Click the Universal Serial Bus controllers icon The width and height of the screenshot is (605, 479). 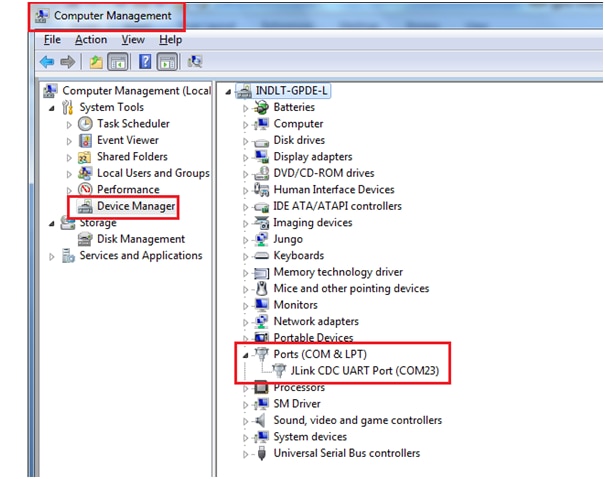point(261,453)
